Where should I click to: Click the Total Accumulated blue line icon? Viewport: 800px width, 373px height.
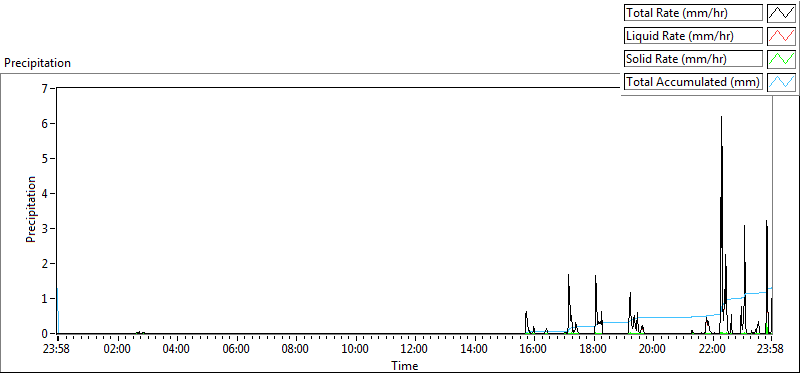[781, 82]
